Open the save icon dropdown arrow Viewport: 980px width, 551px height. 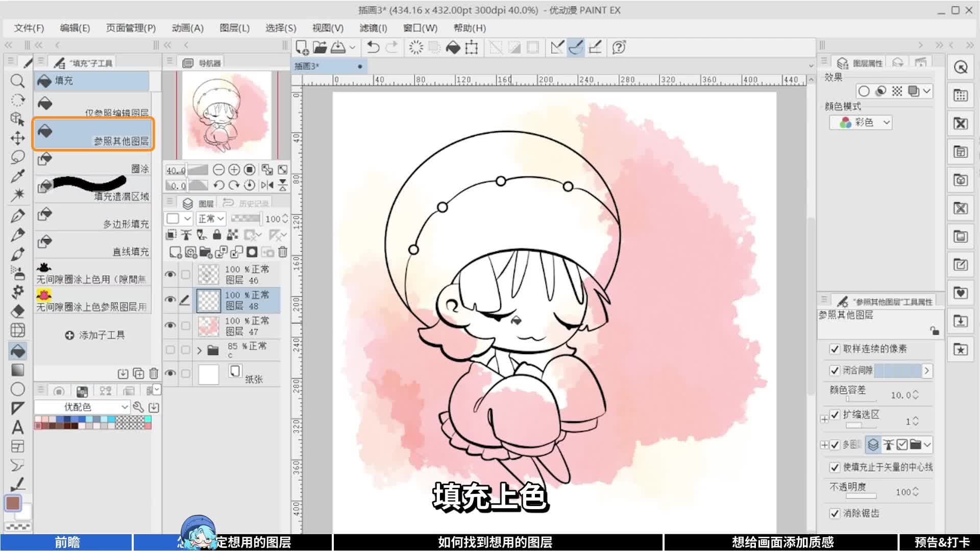coord(352,47)
